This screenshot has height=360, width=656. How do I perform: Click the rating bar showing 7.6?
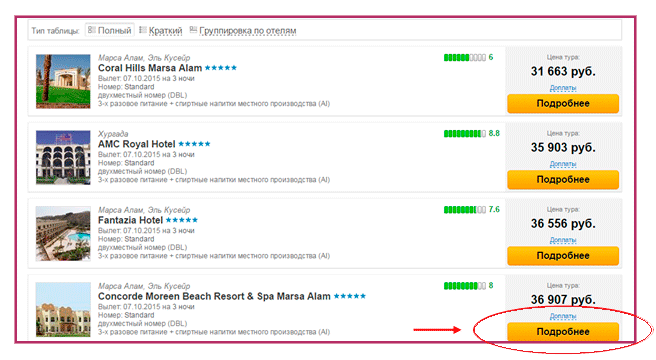[465, 210]
